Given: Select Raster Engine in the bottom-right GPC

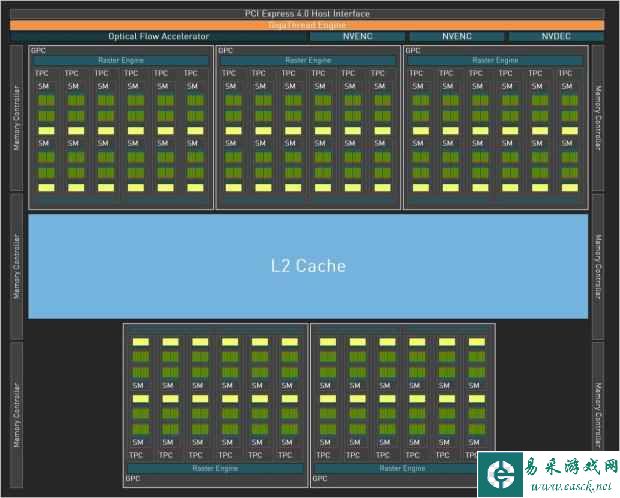Looking at the screenshot, I should coord(402,468).
